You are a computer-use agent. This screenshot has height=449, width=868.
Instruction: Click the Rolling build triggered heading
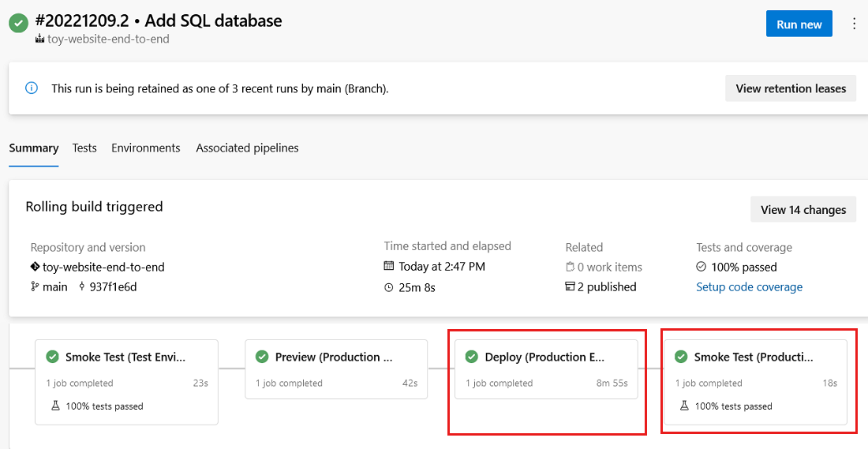click(x=94, y=207)
